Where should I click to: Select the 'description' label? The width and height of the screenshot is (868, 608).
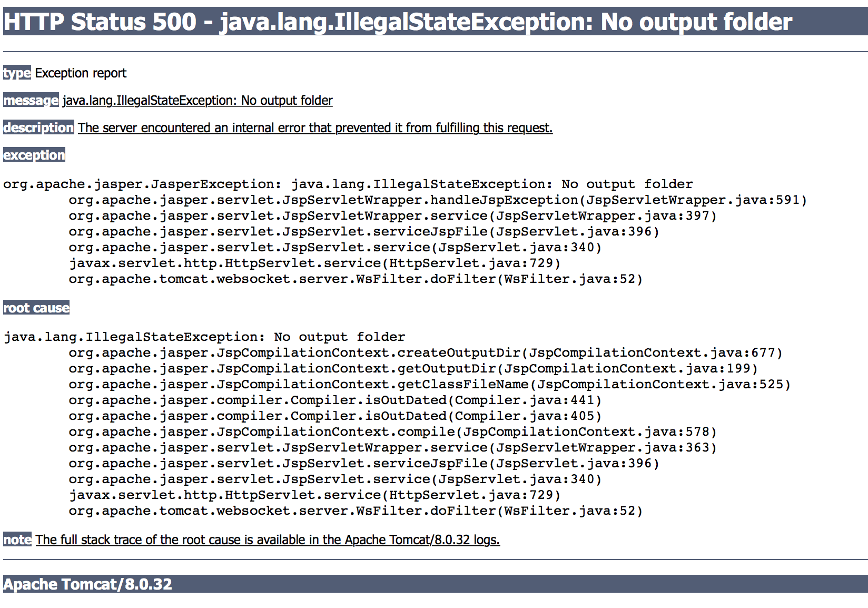click(38, 128)
